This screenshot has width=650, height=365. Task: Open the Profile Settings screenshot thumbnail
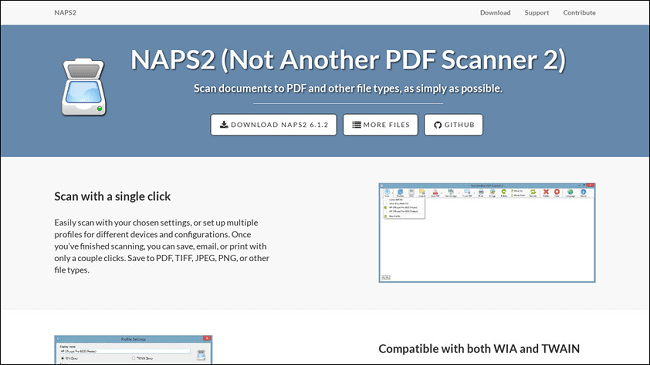pos(133,350)
